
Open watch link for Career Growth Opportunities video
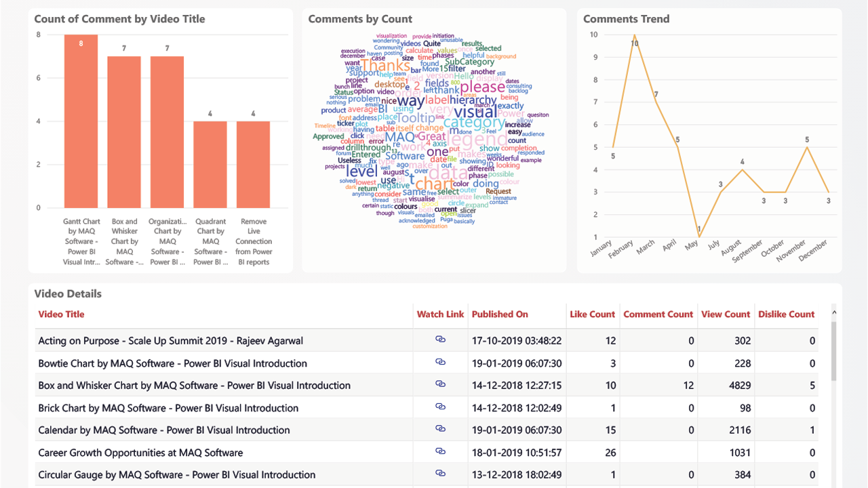pos(440,451)
